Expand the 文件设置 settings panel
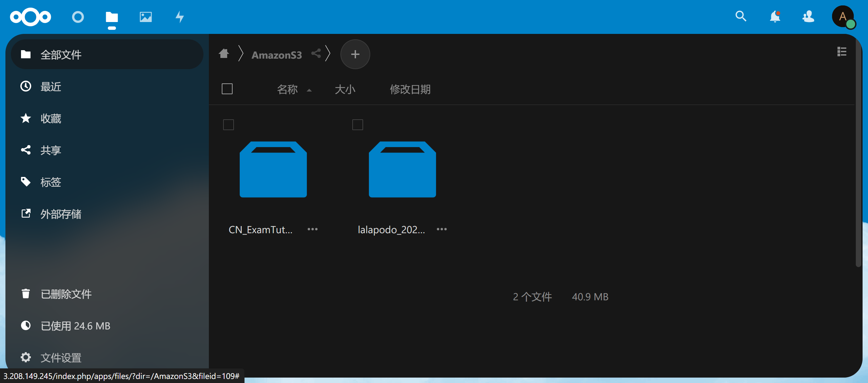 pyautogui.click(x=61, y=358)
